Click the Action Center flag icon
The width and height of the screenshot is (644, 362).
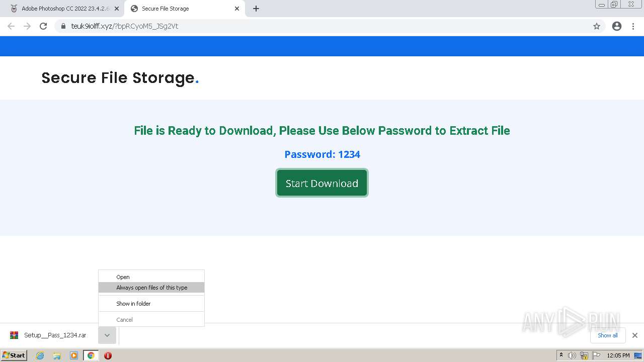(596, 355)
